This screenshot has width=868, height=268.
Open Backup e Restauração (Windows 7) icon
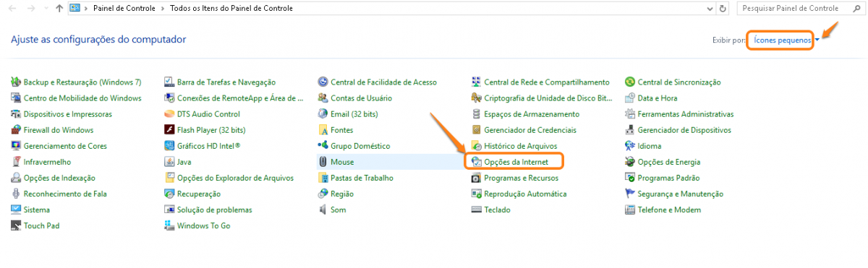(x=16, y=82)
